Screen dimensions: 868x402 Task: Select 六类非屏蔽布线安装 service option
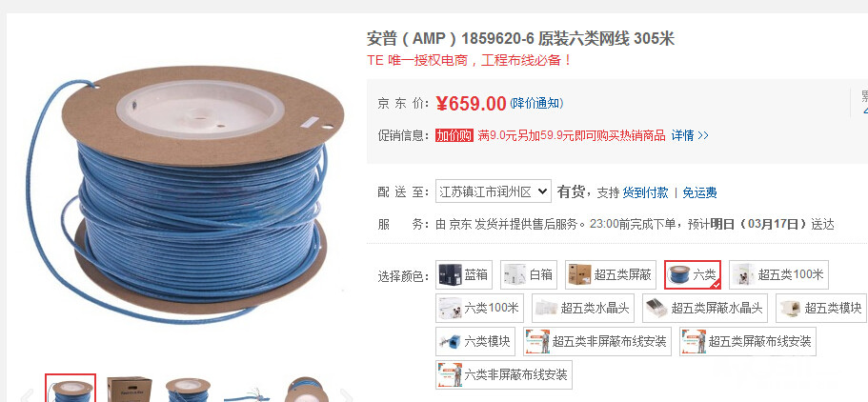pyautogui.click(x=504, y=375)
